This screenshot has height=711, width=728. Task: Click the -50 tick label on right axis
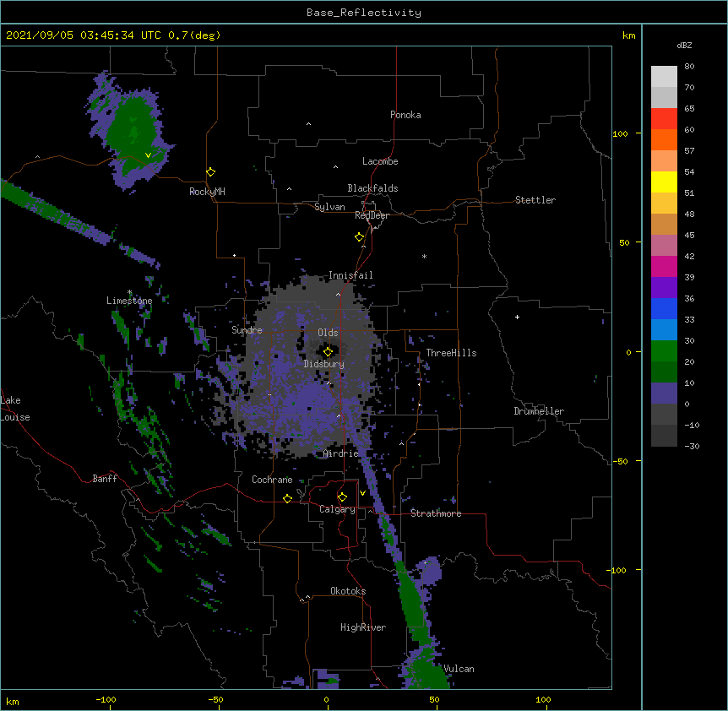(620, 461)
